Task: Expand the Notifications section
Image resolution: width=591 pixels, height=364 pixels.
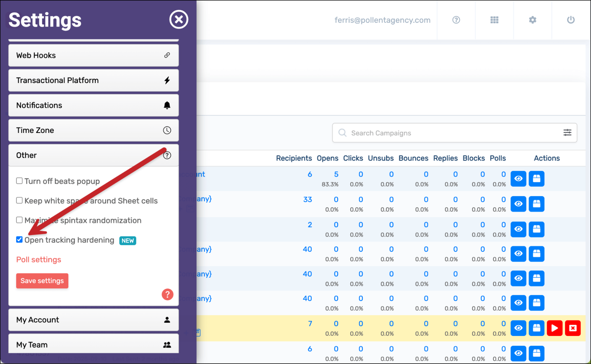Action: pyautogui.click(x=93, y=105)
